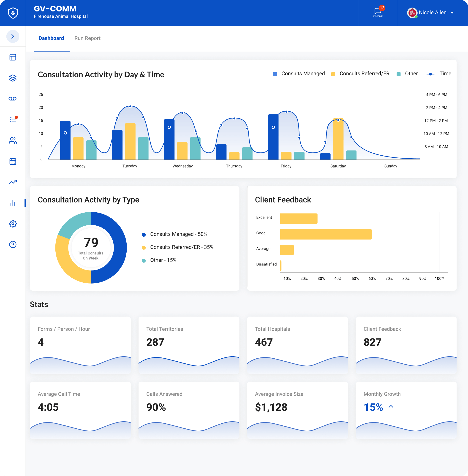Image resolution: width=468 pixels, height=476 pixels.
Task: Toggle Other legend in day chart
Action: [x=407, y=74]
